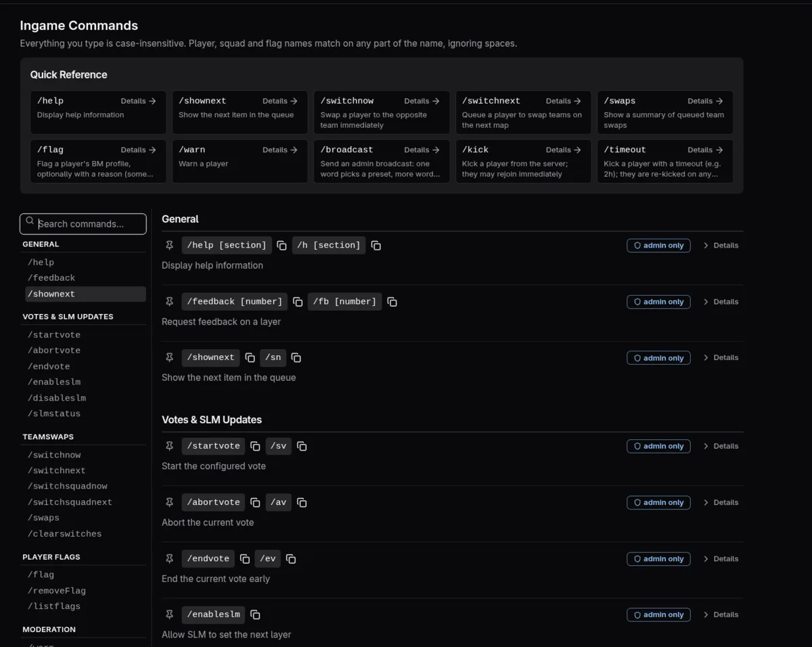812x647 pixels.
Task: Pin the /abortvote command
Action: (170, 502)
